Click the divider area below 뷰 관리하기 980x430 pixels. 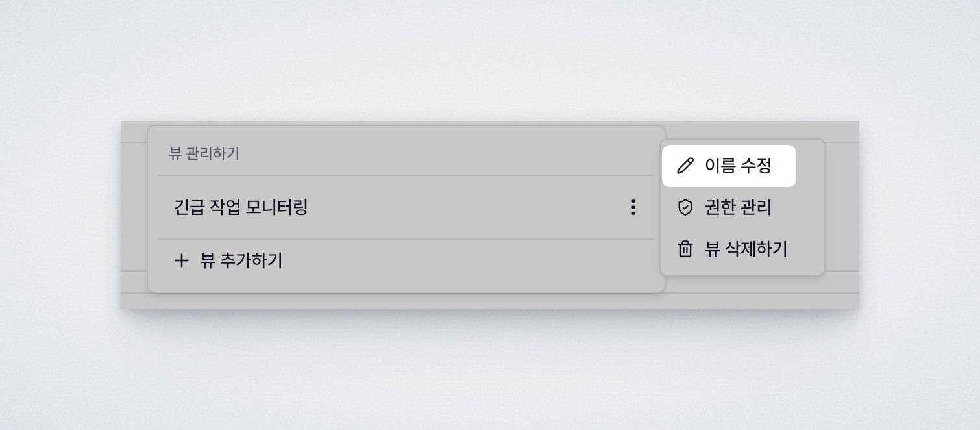pos(406,175)
